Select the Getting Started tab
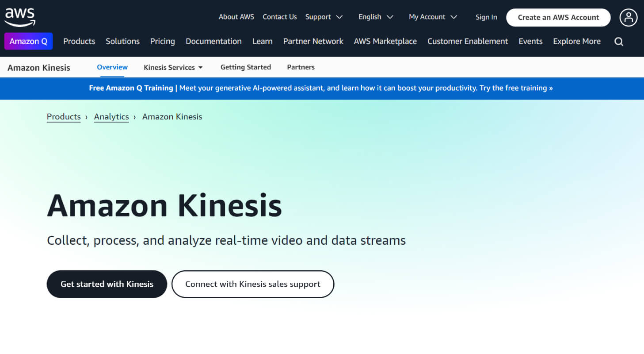 [x=246, y=67]
